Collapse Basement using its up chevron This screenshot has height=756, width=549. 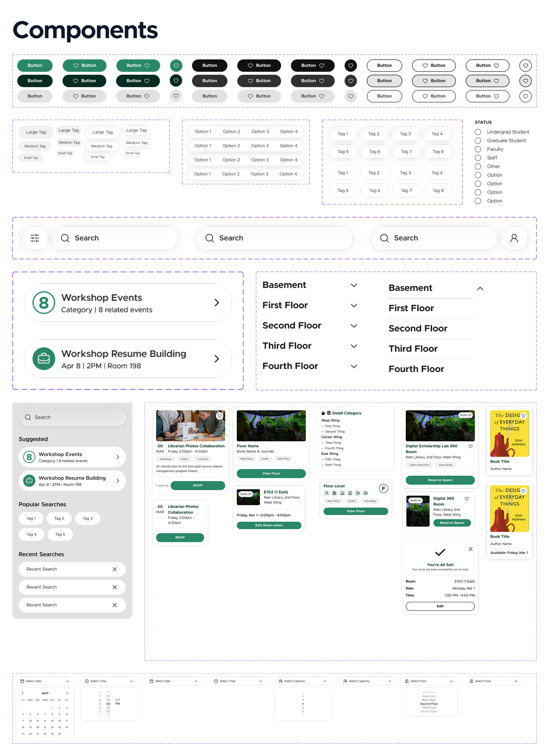click(x=480, y=289)
